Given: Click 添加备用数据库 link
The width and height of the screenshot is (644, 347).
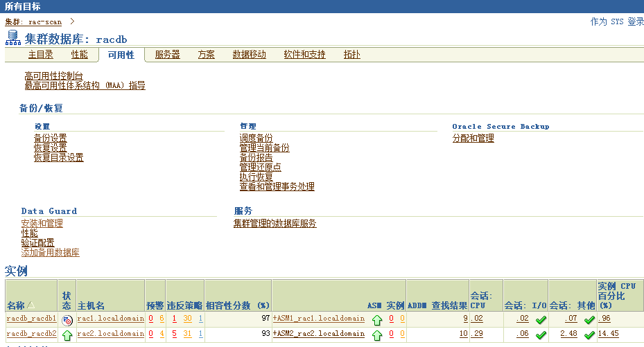Looking at the screenshot, I should click(x=50, y=253).
